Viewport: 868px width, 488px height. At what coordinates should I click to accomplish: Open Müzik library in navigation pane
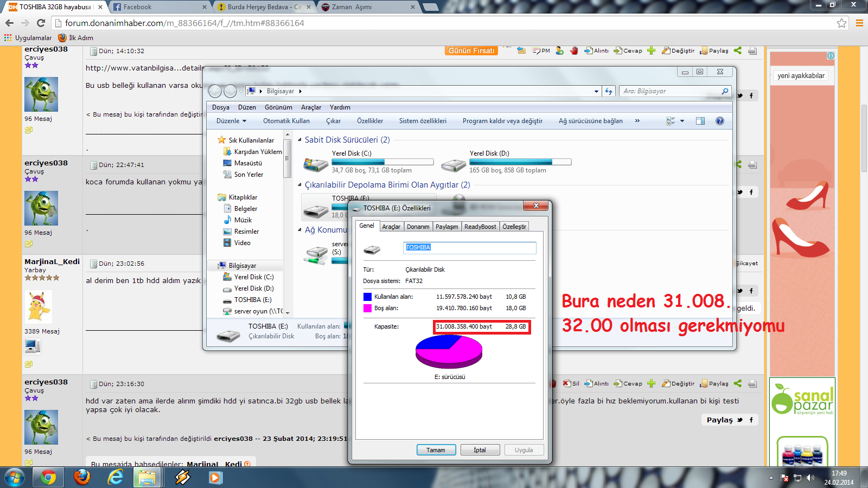pyautogui.click(x=243, y=220)
